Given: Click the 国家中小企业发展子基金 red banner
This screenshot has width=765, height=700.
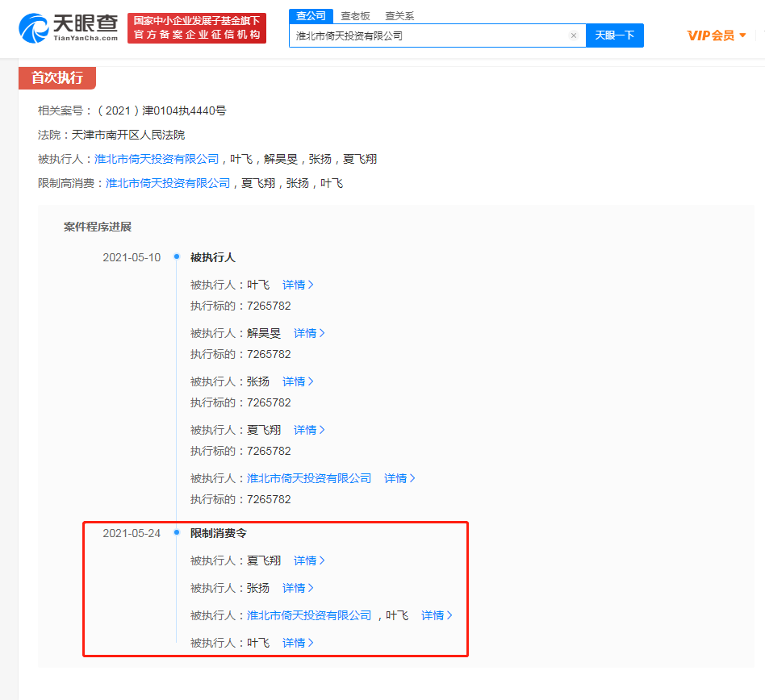Looking at the screenshot, I should (197, 28).
